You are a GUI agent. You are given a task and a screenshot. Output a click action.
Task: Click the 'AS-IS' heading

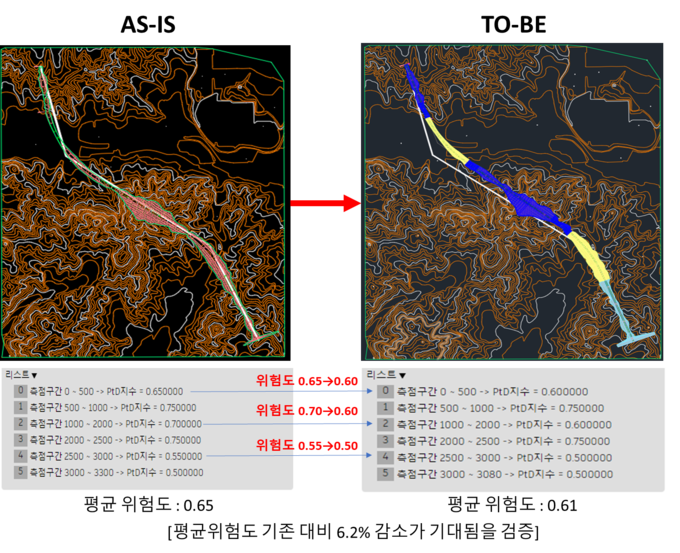tap(148, 24)
